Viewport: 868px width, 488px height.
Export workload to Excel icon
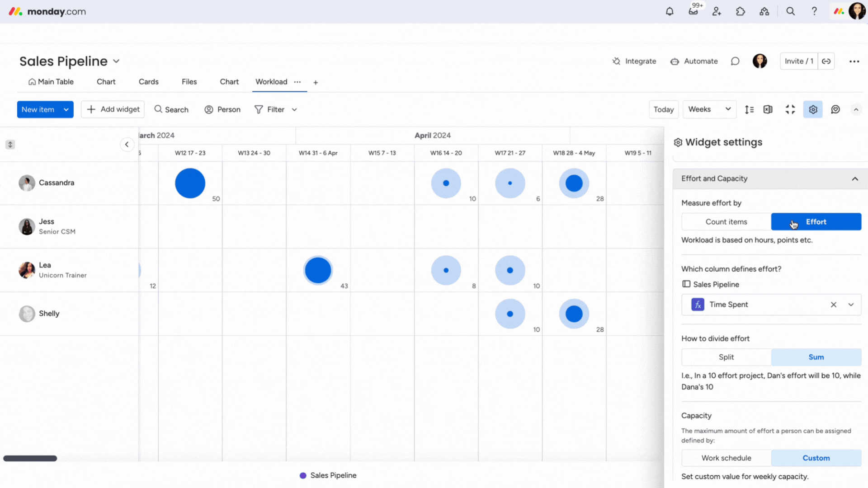coord(768,109)
